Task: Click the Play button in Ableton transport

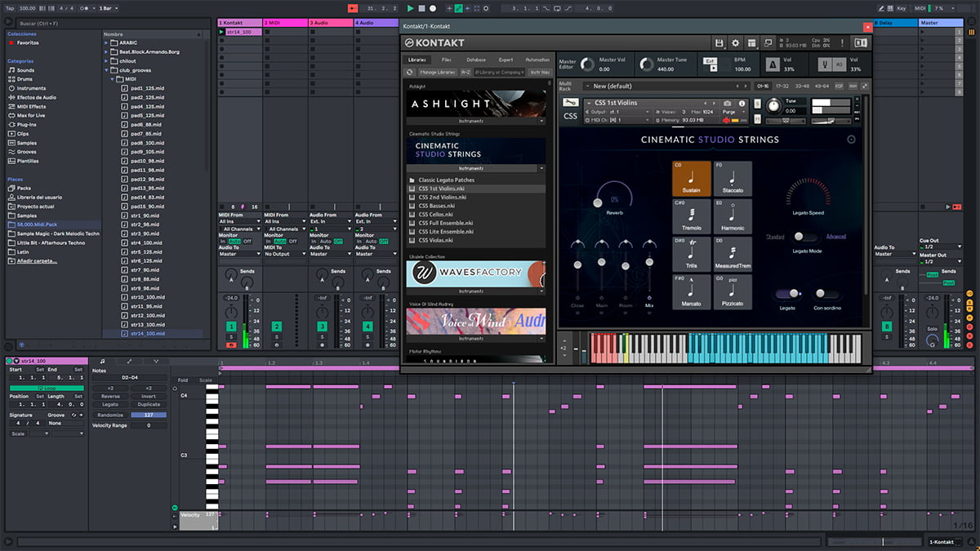Action: [410, 7]
